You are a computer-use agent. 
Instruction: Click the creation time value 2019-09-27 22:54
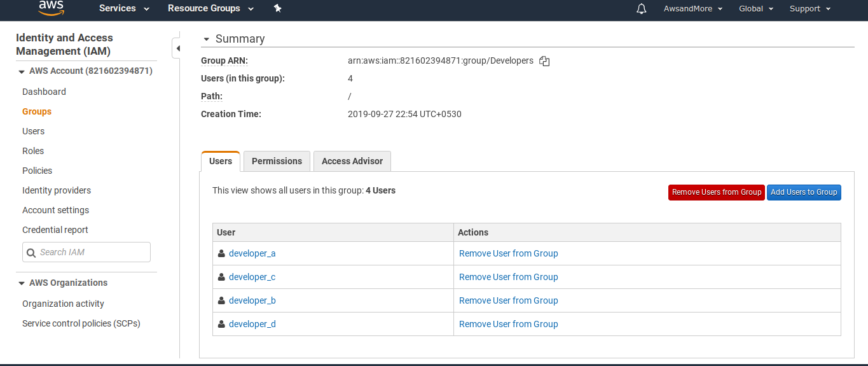[404, 115]
